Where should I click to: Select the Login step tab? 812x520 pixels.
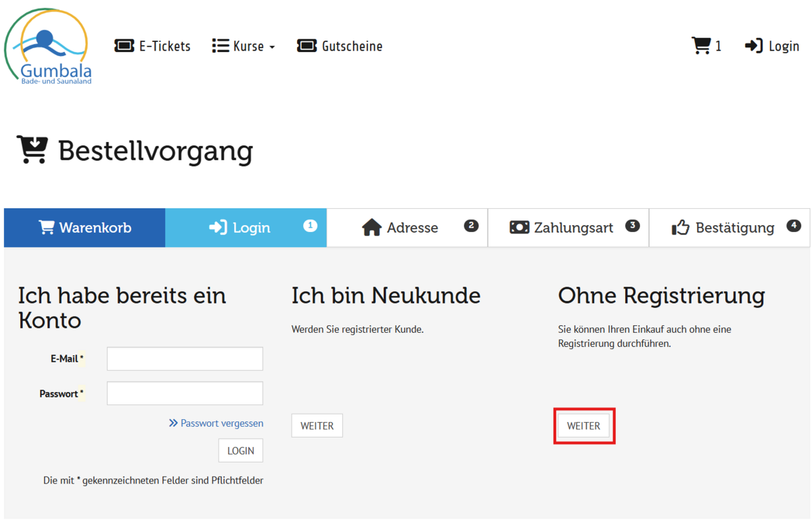[x=246, y=228]
